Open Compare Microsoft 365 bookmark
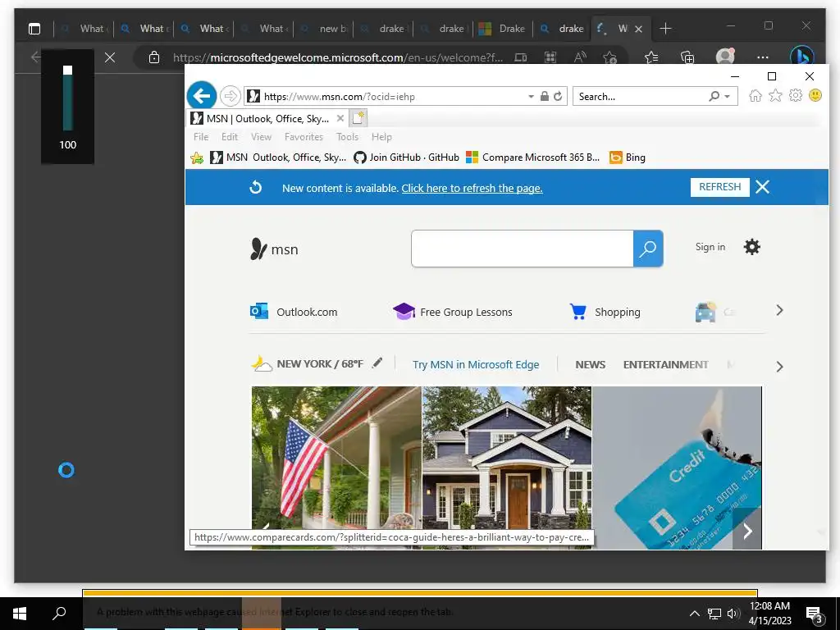 (x=533, y=157)
